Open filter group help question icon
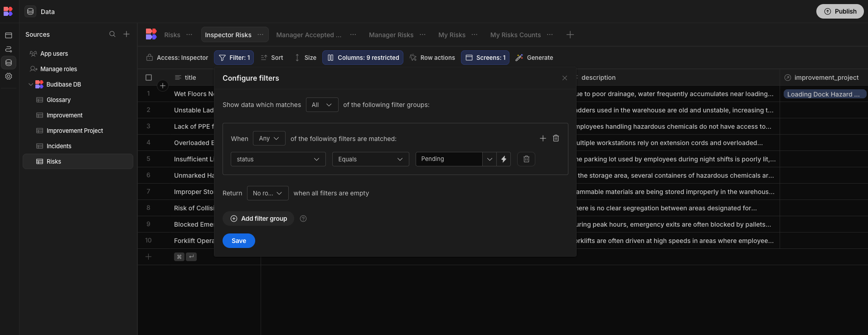This screenshot has width=868, height=335. click(x=303, y=218)
